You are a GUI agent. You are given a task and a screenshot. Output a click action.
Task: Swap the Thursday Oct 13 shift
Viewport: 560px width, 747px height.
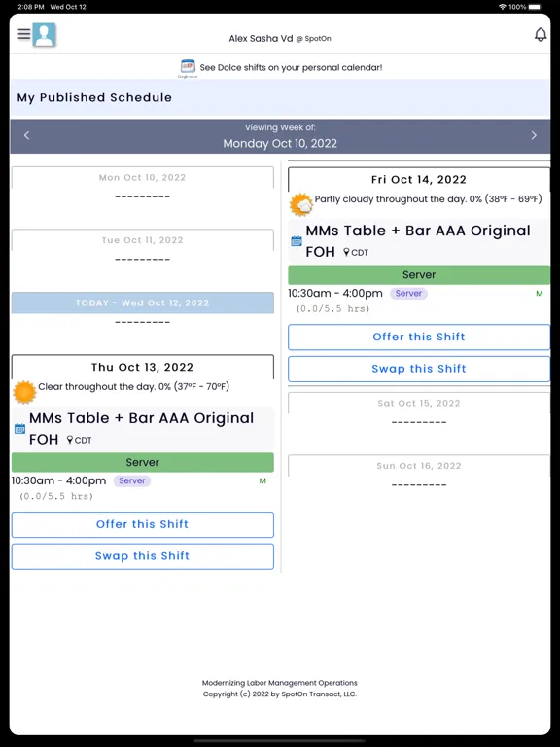click(142, 556)
